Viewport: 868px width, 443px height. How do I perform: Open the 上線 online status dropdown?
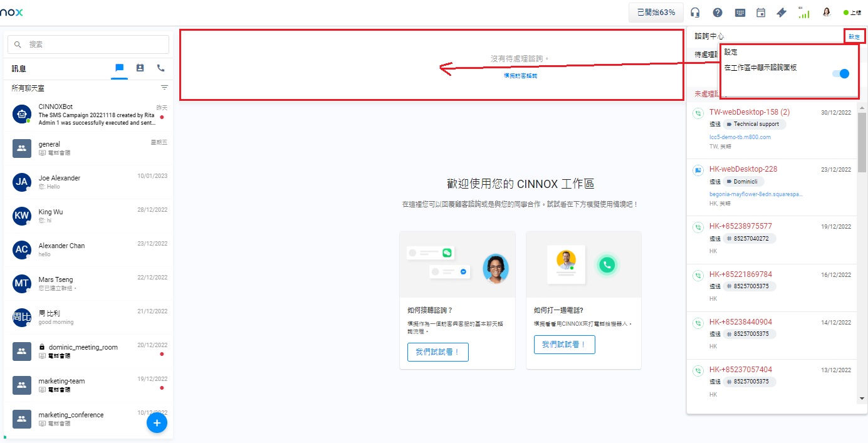(852, 13)
